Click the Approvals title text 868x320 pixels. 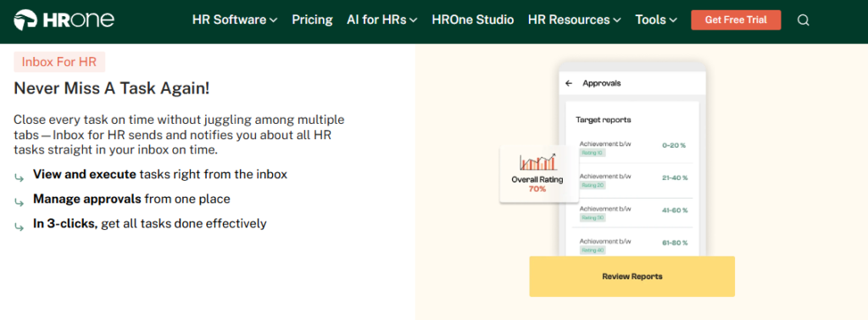[x=602, y=83]
